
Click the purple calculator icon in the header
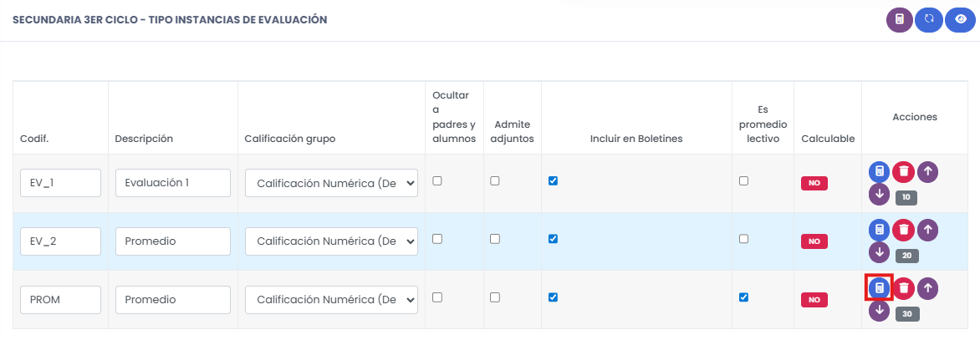click(x=900, y=20)
